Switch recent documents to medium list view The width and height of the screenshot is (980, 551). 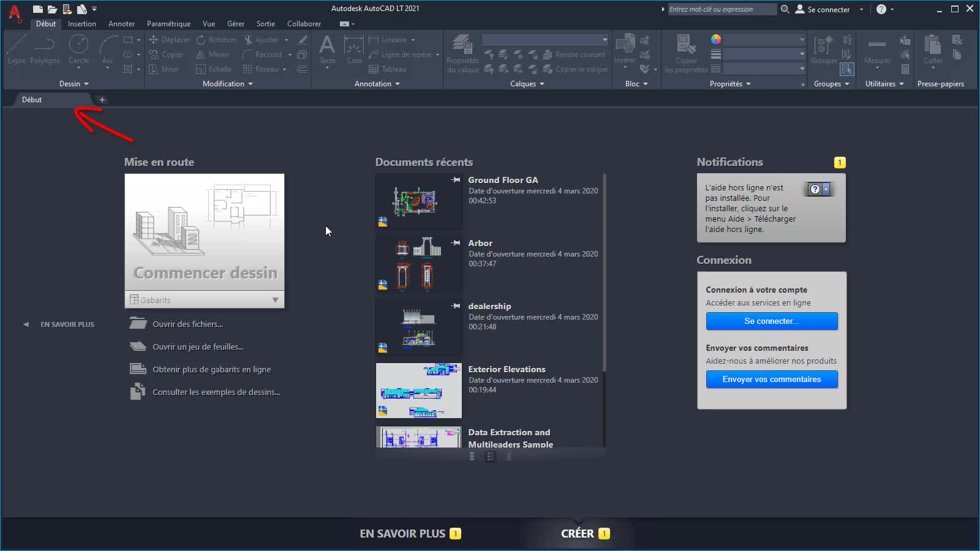point(491,456)
